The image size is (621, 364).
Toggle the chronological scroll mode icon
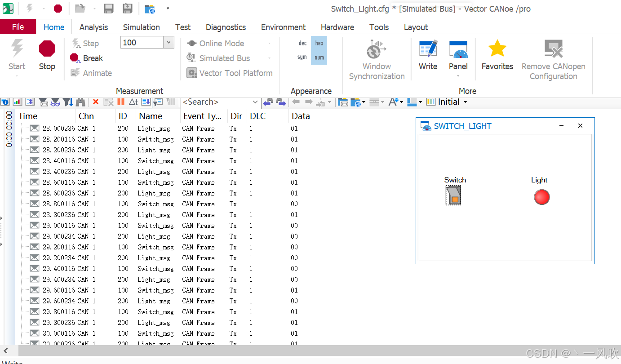[146, 102]
